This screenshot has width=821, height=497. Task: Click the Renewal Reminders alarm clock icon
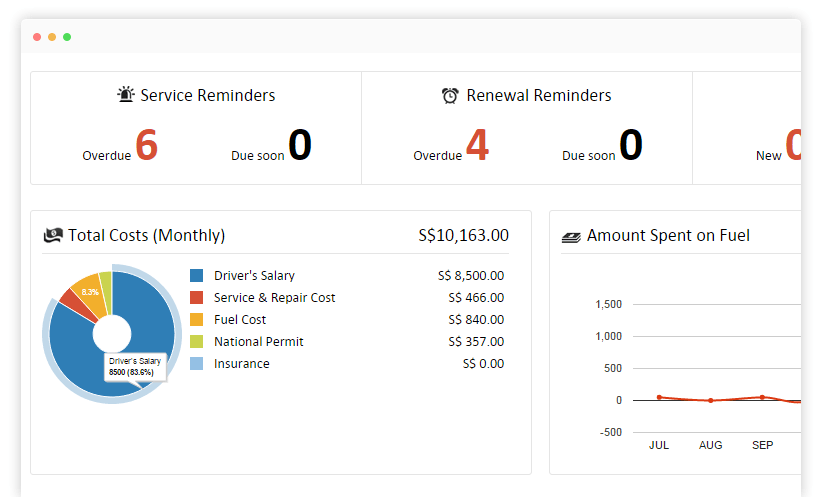(450, 95)
